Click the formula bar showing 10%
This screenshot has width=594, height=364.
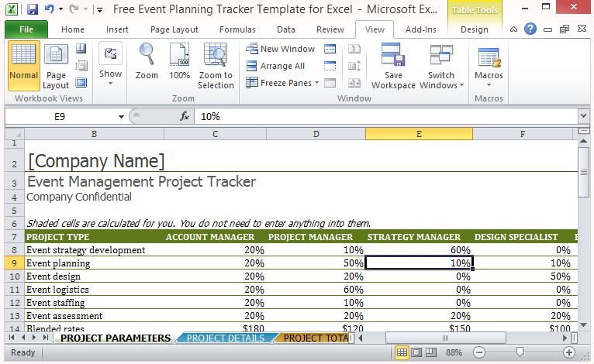coord(386,116)
